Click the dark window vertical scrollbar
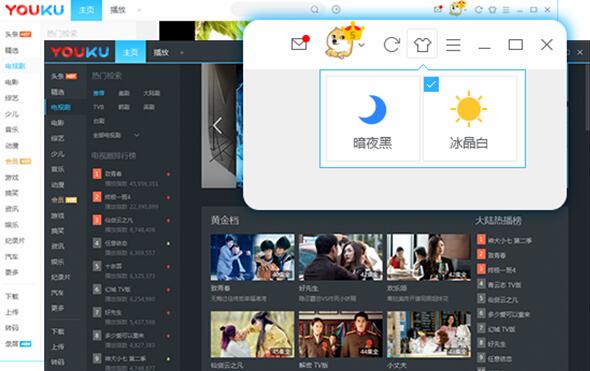The width and height of the screenshot is (590, 371). pos(587,98)
